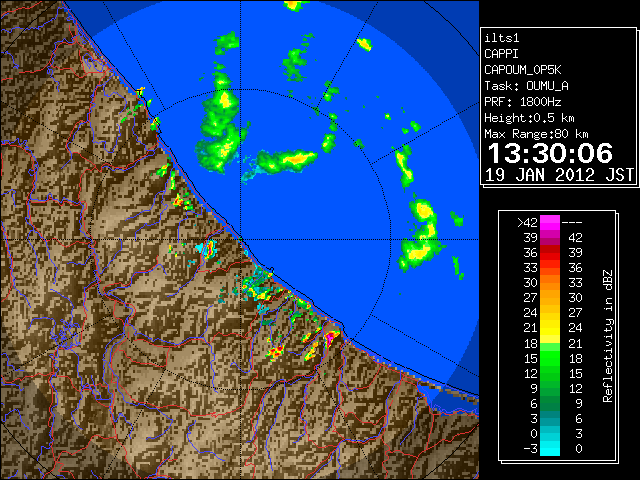Screen dimensions: 640x480
Task: Pick the red 36–39 dBZ legend swatch
Action: [x=550, y=252]
